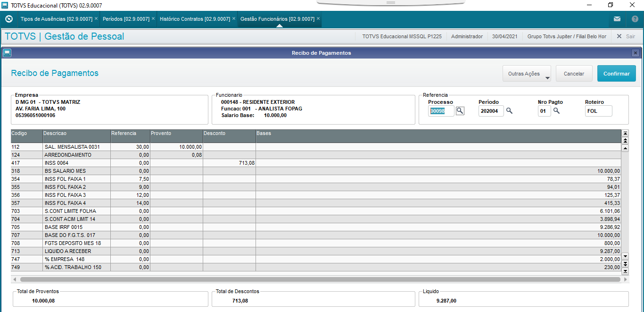Screen dimensions: 644x312
Task: Close the Tipos de Ausências tab
Action: pyautogui.click(x=96, y=19)
